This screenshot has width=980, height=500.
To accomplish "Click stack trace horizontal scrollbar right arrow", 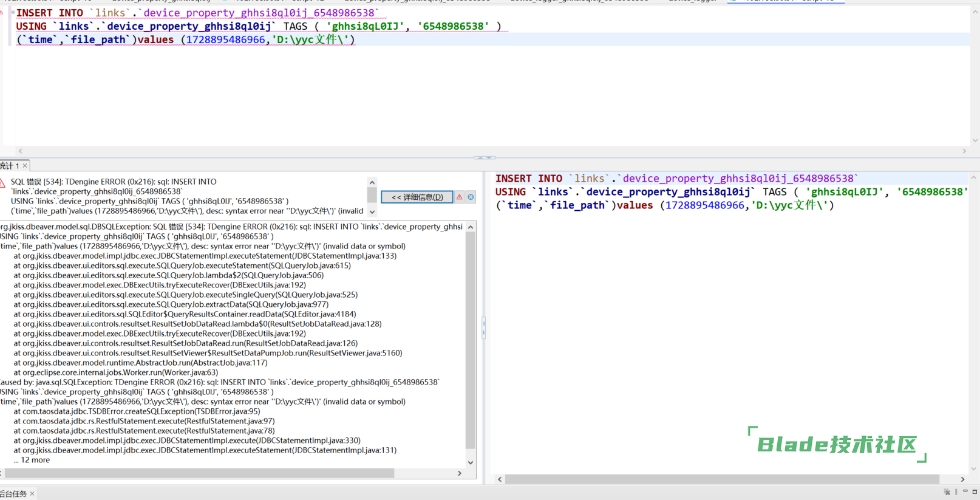I will [460, 473].
